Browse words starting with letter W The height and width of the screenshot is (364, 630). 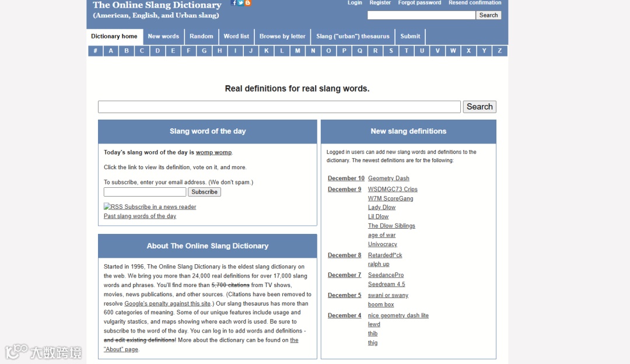pyautogui.click(x=453, y=51)
